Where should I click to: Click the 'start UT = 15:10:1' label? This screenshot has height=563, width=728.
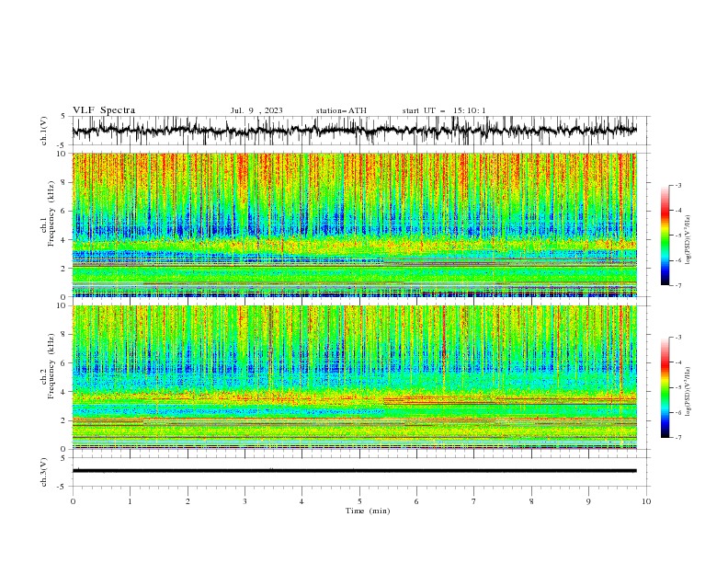click(x=444, y=110)
